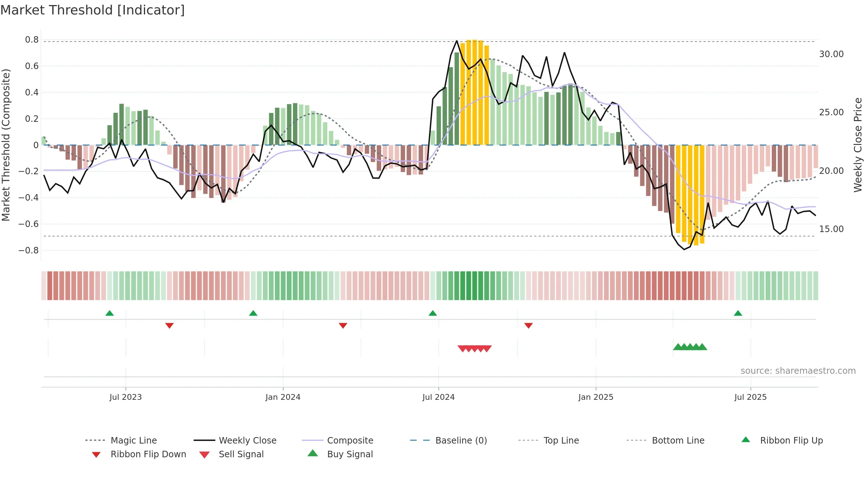Toggle the Top Line legend entry

point(549,440)
